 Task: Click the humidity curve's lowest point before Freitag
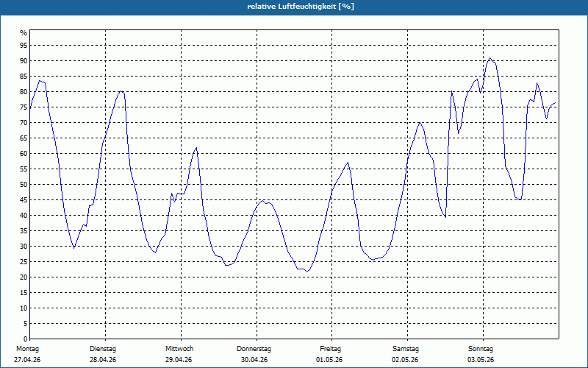306,272
